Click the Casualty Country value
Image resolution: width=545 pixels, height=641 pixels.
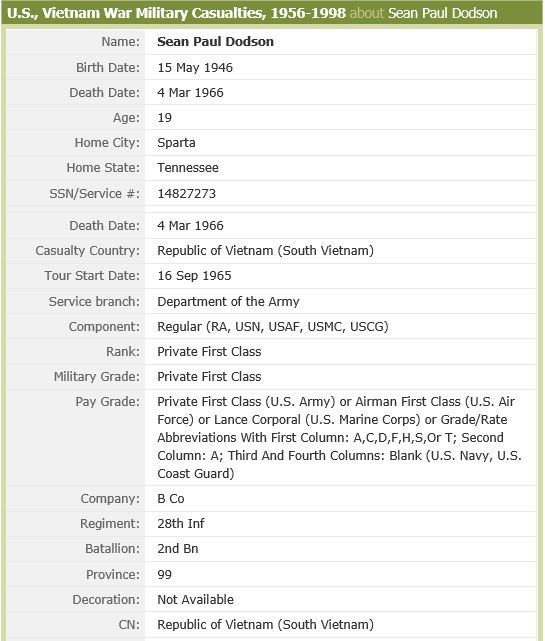point(265,251)
